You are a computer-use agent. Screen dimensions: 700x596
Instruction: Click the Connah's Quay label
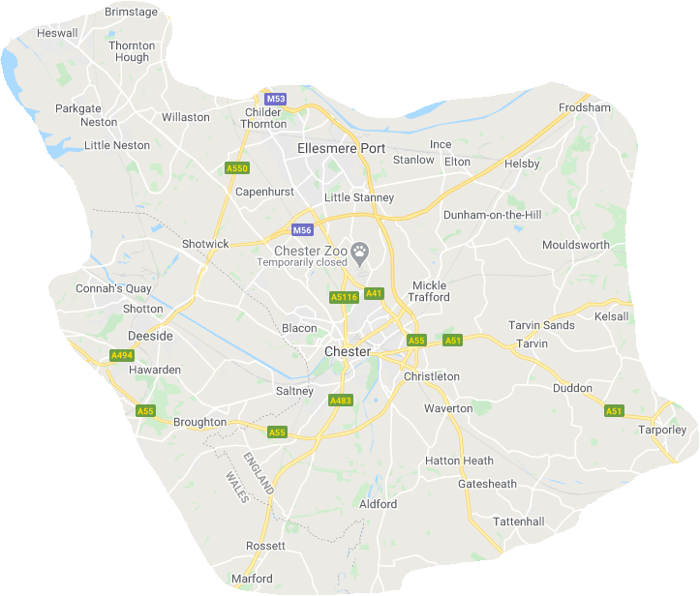(113, 289)
